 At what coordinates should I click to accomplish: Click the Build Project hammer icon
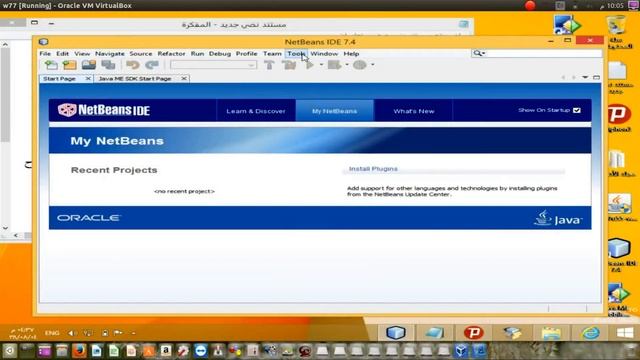(x=269, y=65)
